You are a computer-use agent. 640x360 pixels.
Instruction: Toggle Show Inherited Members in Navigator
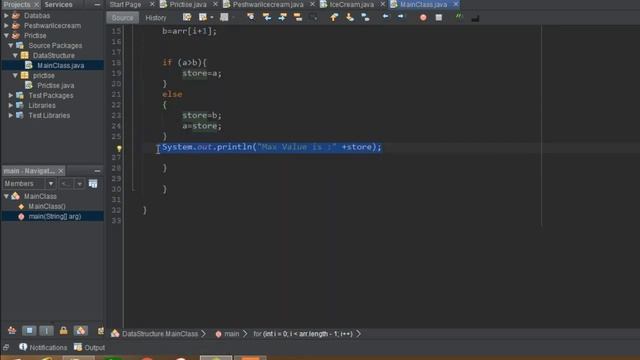point(12,331)
